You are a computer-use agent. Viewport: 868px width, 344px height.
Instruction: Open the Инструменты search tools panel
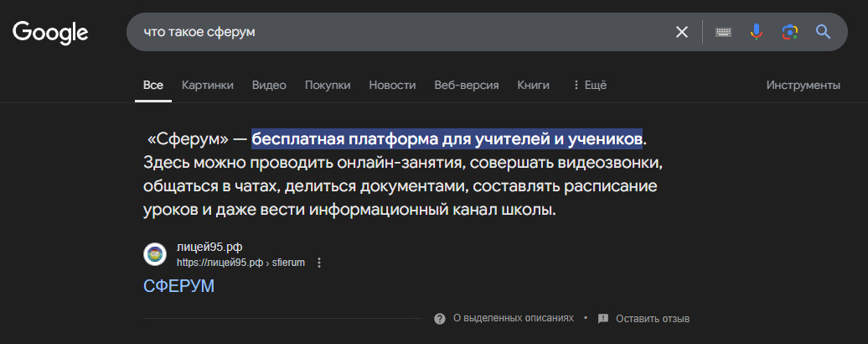803,85
